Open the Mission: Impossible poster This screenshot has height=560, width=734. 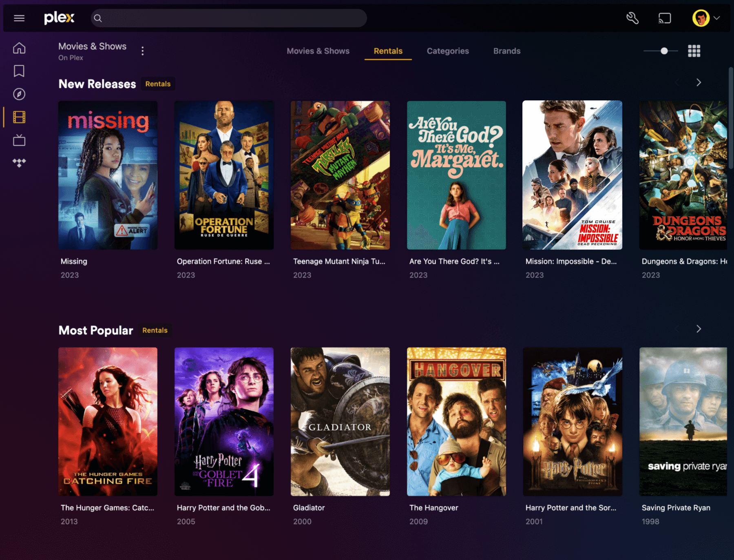[573, 175]
